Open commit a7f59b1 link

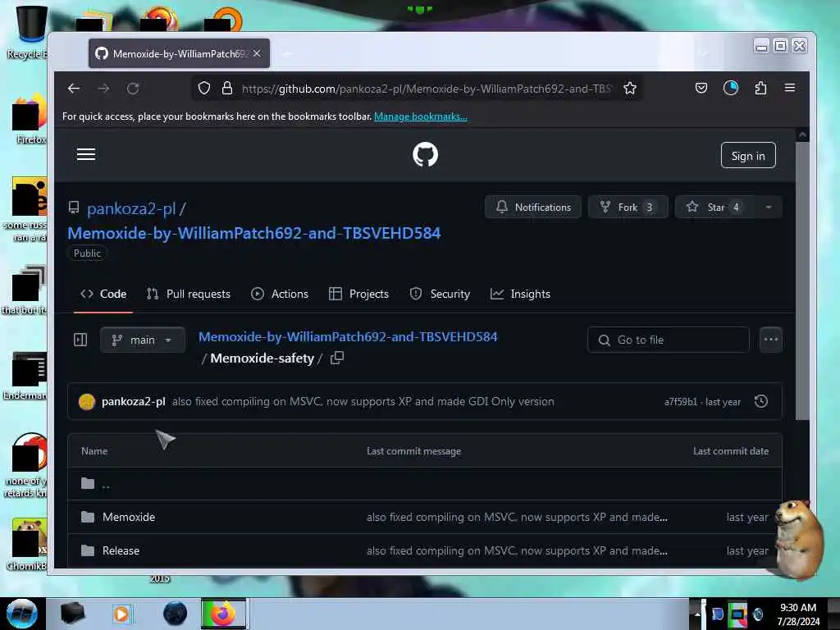[681, 402]
